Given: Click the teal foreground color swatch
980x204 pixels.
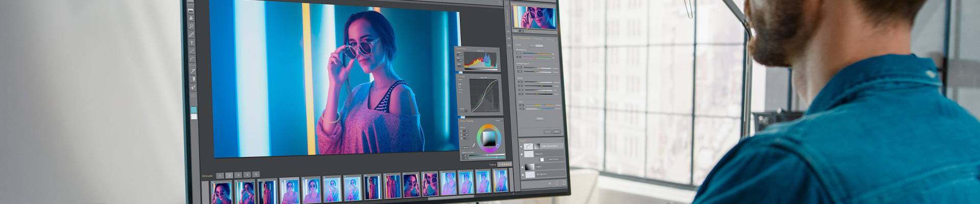Looking at the screenshot, I should click(x=193, y=110).
